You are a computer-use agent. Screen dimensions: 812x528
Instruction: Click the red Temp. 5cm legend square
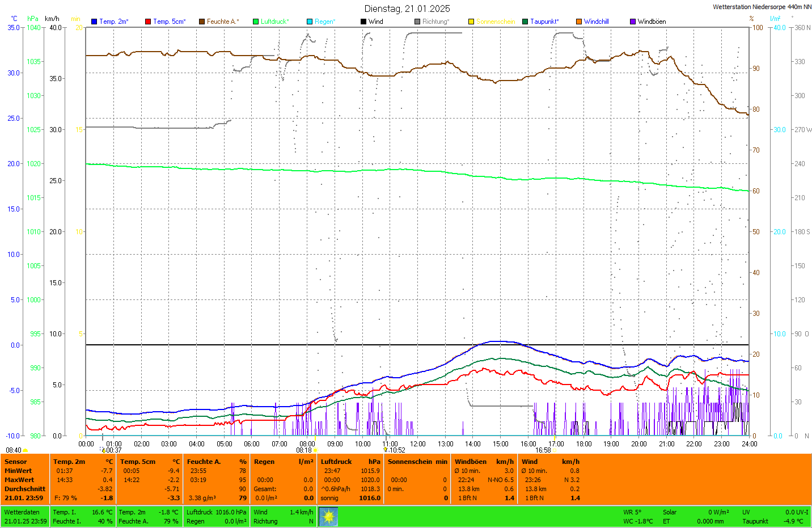coord(148,22)
